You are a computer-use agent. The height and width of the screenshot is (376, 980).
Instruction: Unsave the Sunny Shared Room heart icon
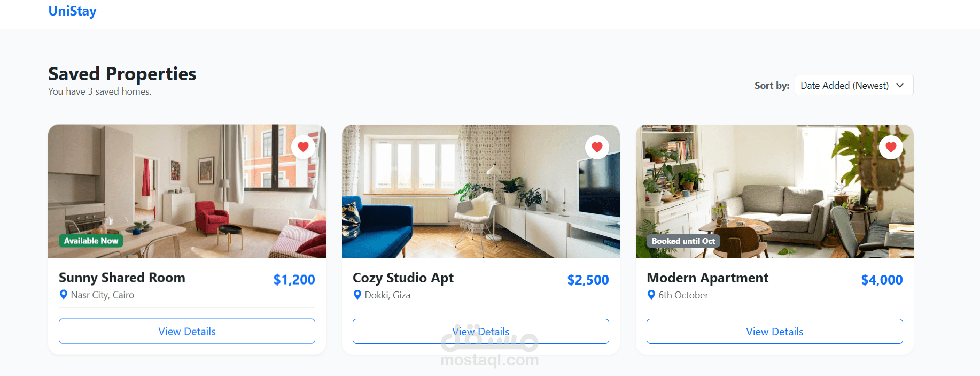[x=303, y=147]
